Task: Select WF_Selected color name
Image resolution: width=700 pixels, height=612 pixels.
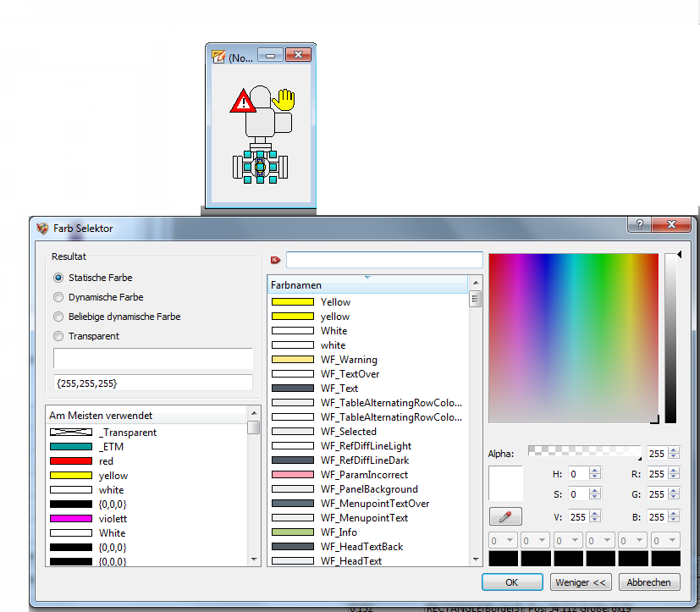Action: point(367,432)
